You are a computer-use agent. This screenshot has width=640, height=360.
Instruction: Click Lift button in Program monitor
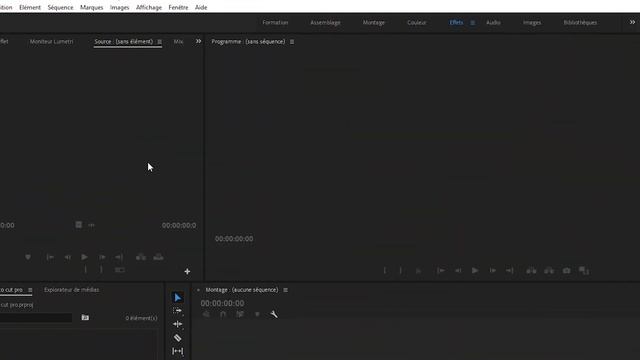click(x=531, y=271)
